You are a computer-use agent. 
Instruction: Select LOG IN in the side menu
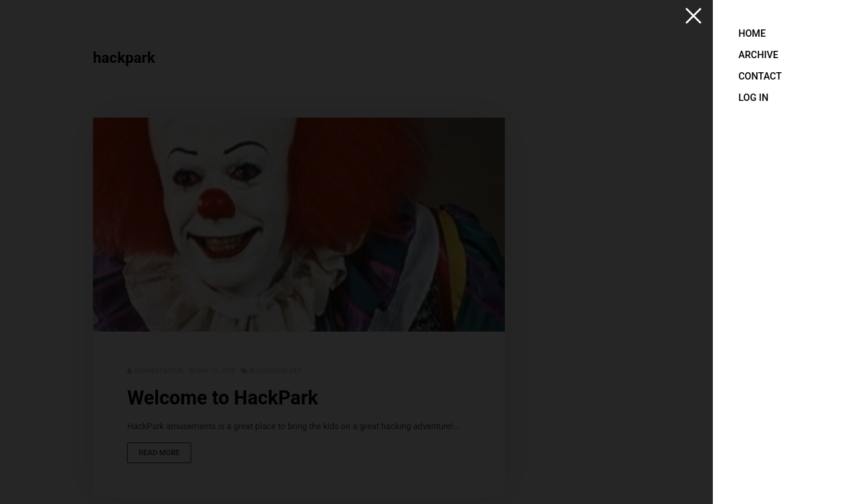(753, 98)
